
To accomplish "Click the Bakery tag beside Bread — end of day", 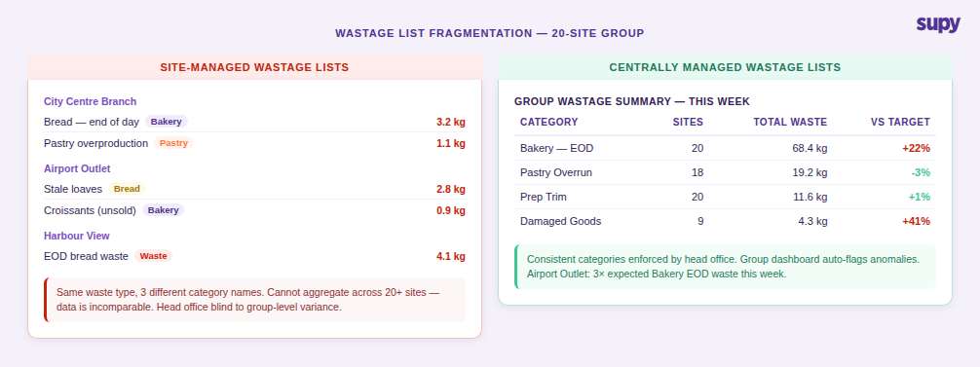I will (x=167, y=122).
